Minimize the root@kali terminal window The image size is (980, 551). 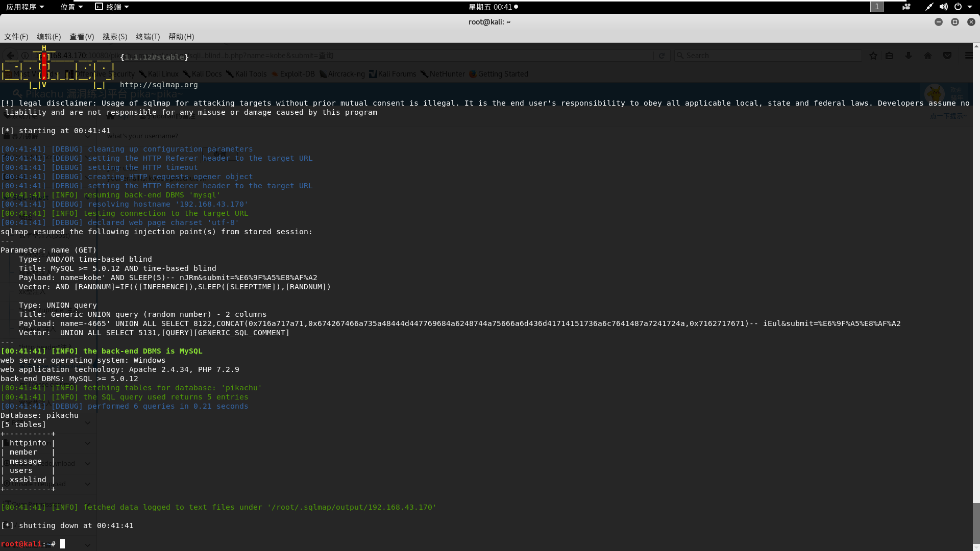pos(938,22)
